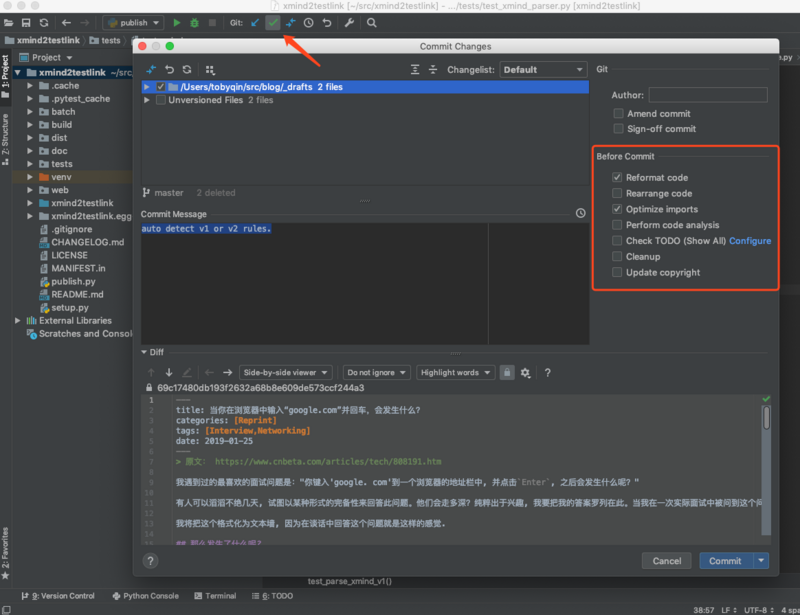Click the Search Everywhere magnifier icon
Viewport: 800px width, 615px height.
[x=372, y=23]
